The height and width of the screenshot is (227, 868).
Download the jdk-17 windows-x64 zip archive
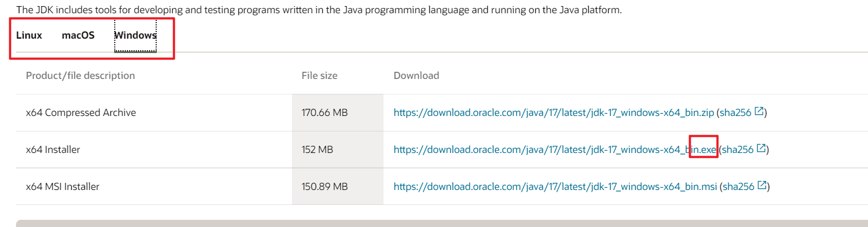coord(553,113)
